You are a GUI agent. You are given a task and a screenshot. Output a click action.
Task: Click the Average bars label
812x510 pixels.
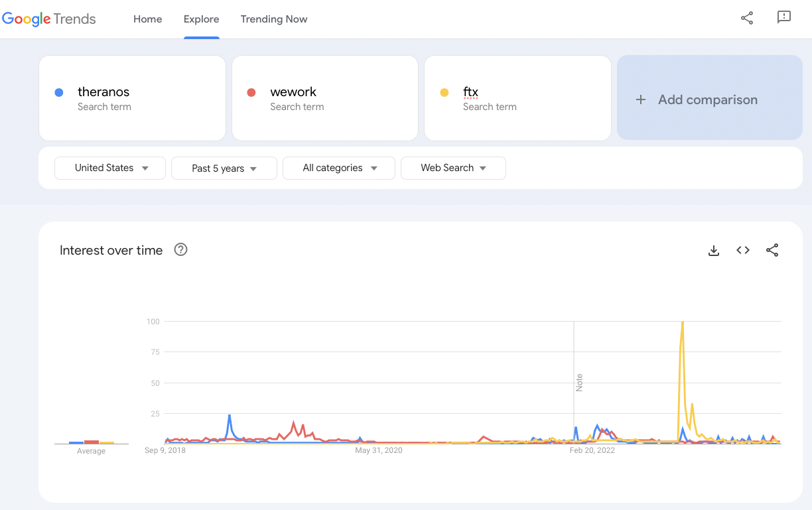pyautogui.click(x=91, y=451)
